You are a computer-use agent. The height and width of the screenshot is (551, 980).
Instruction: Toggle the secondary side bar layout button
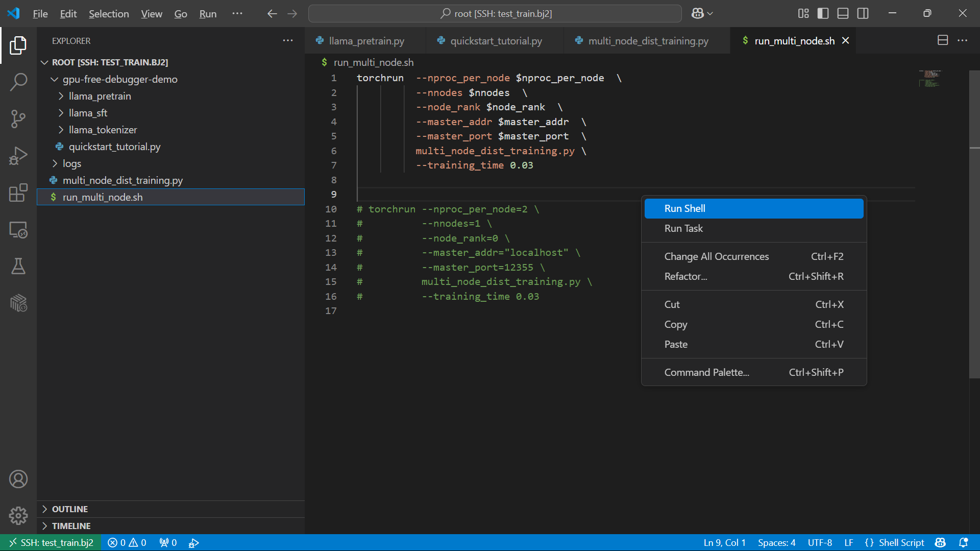(x=863, y=13)
